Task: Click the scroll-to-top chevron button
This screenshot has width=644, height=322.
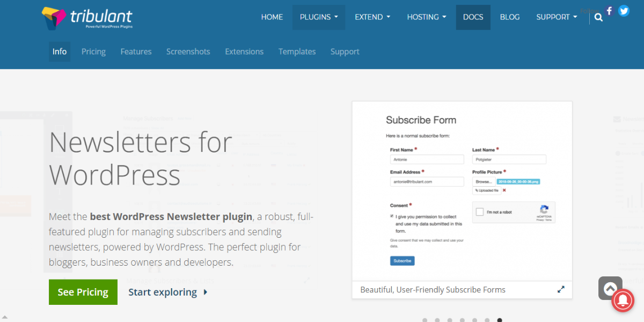Action: (610, 288)
